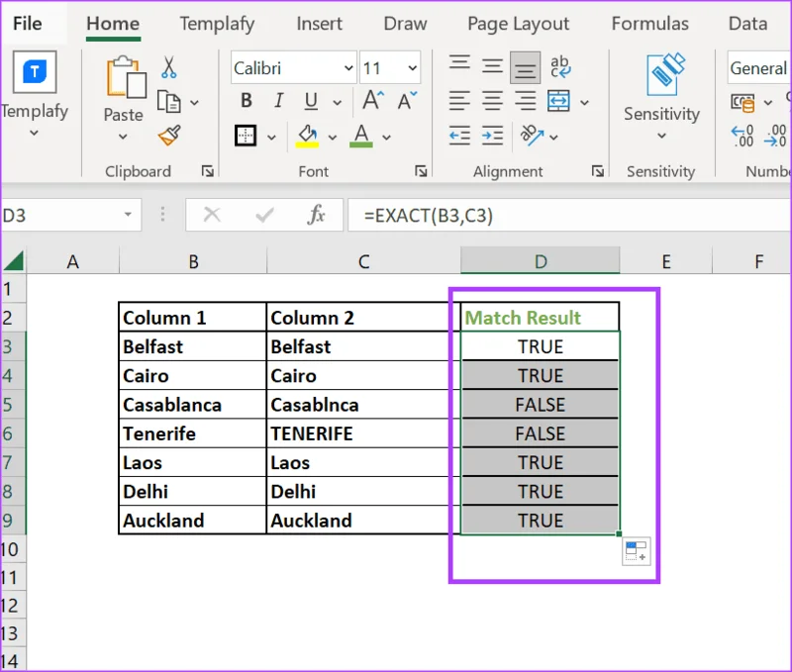Open Insert Function fx dialog
Viewport: 792px width, 672px height.
pyautogui.click(x=316, y=215)
